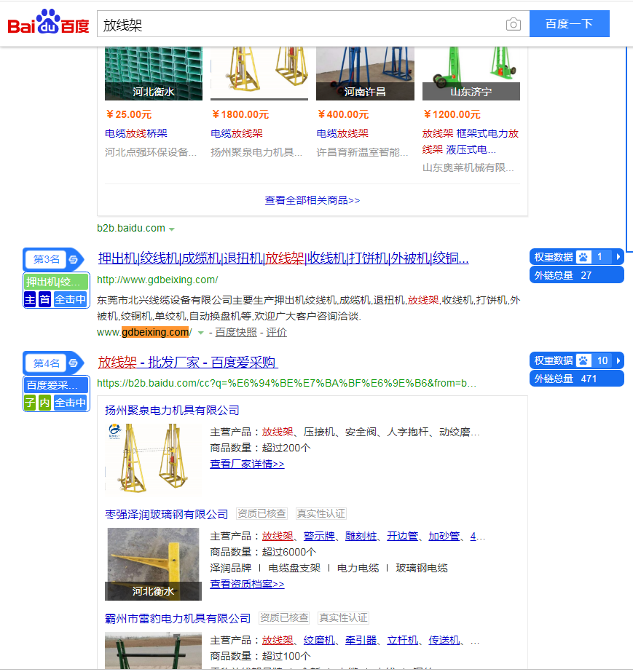Viewport: 633px width, 672px height.
Task: Click 资质已核查 tag beside 霸州市雷豹
Action: point(284,617)
